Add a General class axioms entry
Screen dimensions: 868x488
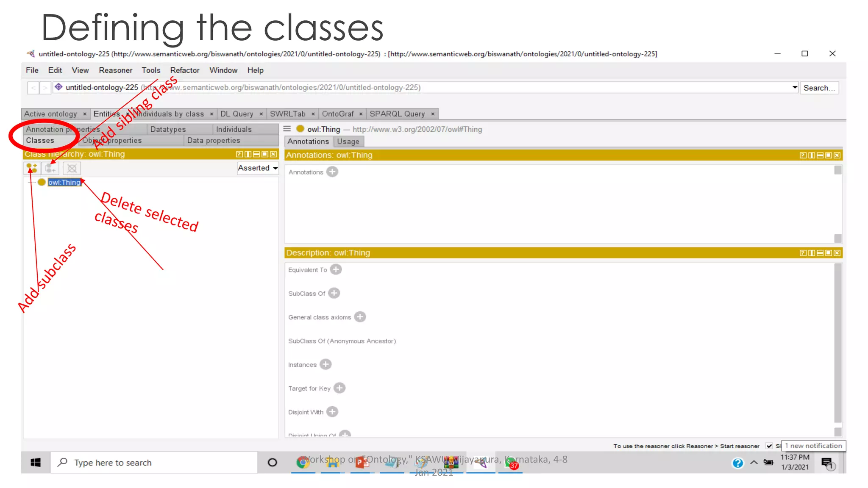[x=360, y=317]
